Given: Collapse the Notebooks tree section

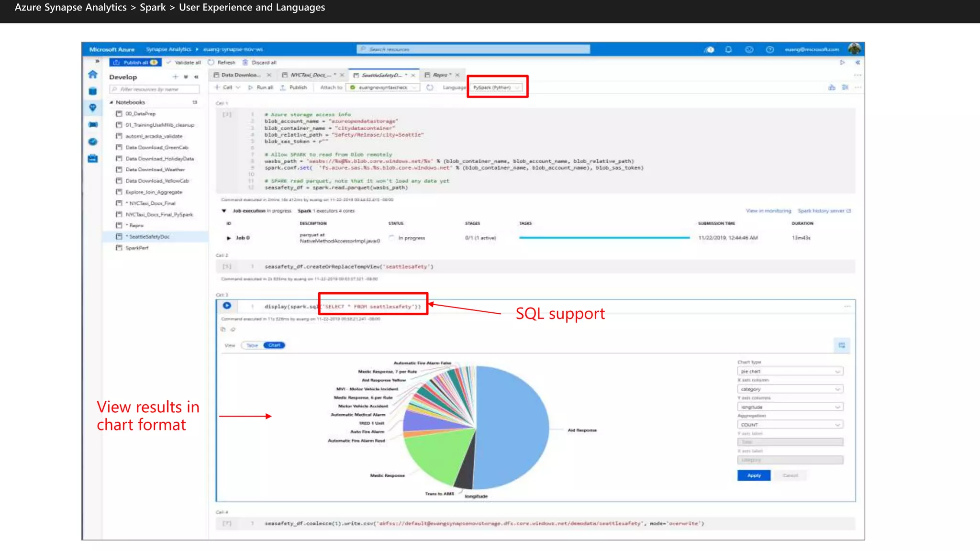Looking at the screenshot, I should click(111, 102).
